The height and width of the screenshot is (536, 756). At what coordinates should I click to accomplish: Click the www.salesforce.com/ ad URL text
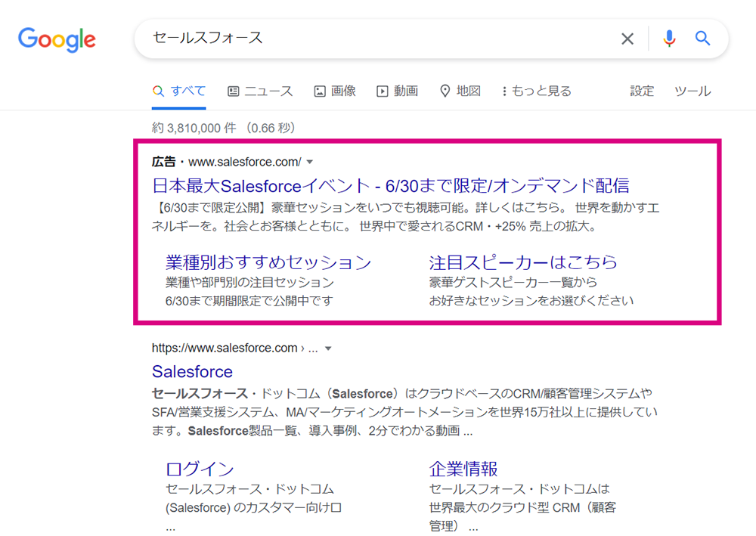(x=245, y=162)
